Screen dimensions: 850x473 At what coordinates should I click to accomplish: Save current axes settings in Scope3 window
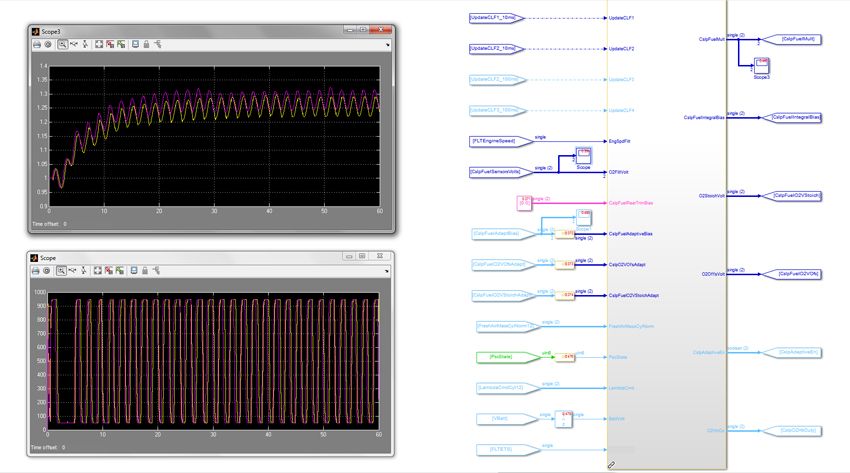click(x=110, y=44)
